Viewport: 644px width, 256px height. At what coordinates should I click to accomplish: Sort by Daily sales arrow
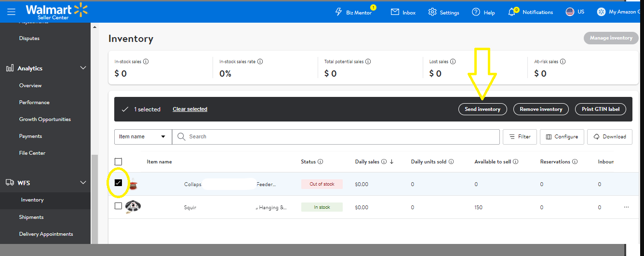(x=391, y=162)
